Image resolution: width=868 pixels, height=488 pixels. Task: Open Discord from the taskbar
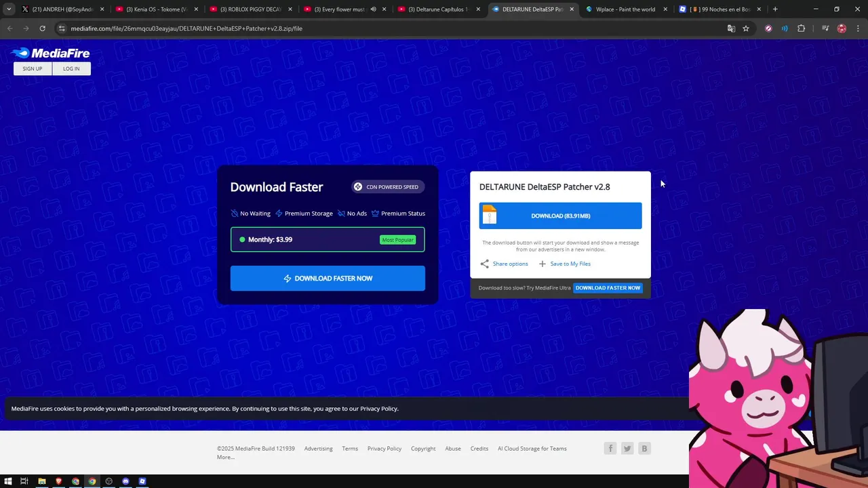[125, 481]
